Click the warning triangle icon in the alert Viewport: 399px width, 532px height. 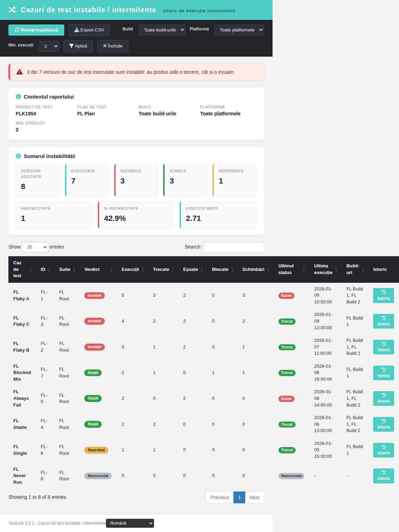pos(20,72)
